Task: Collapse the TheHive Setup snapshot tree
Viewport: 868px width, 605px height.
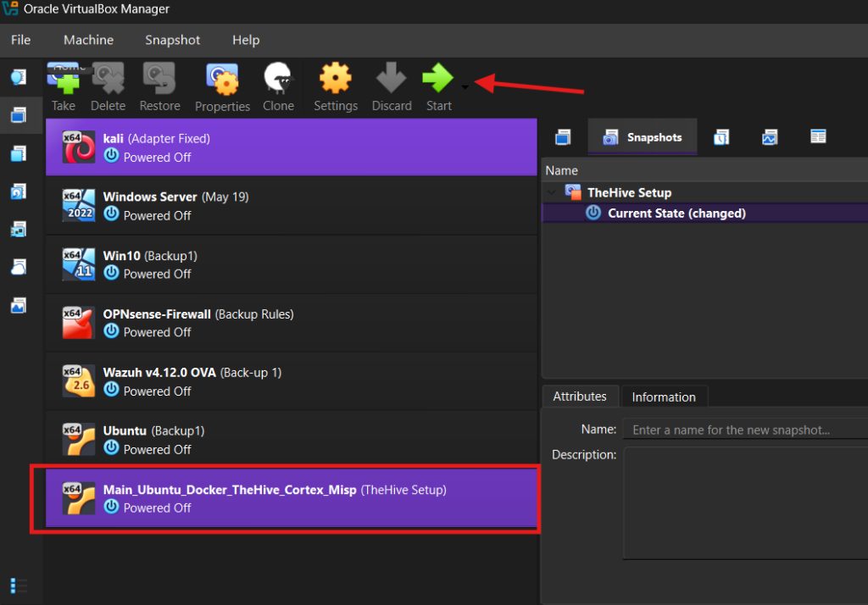Action: pyautogui.click(x=553, y=192)
